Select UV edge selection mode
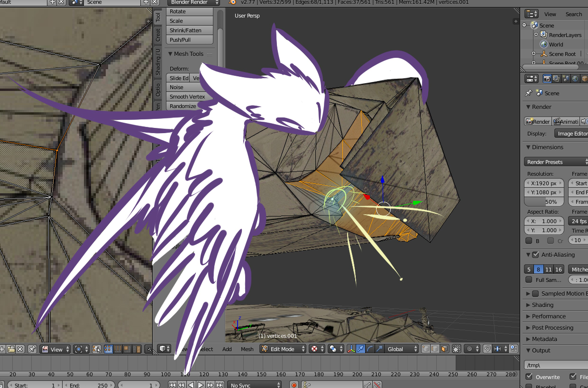This screenshot has width=588, height=388. (x=118, y=349)
